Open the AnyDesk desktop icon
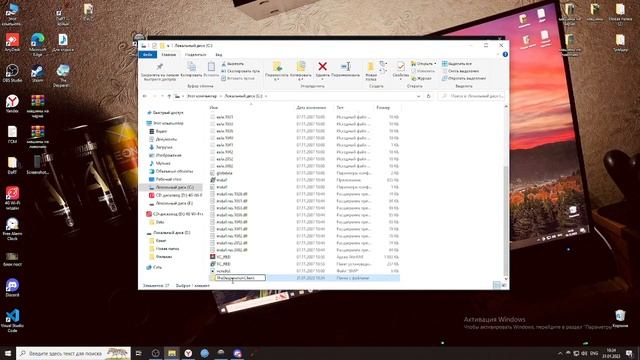This screenshot has width=640, height=360. [12, 42]
